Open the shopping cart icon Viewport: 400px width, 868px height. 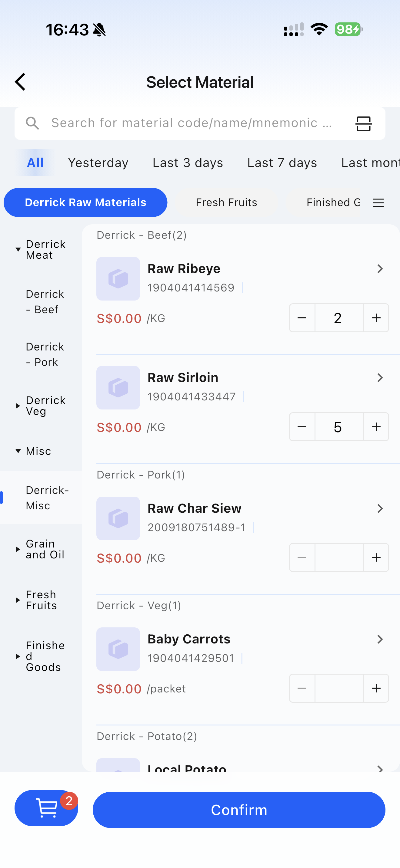tap(47, 808)
